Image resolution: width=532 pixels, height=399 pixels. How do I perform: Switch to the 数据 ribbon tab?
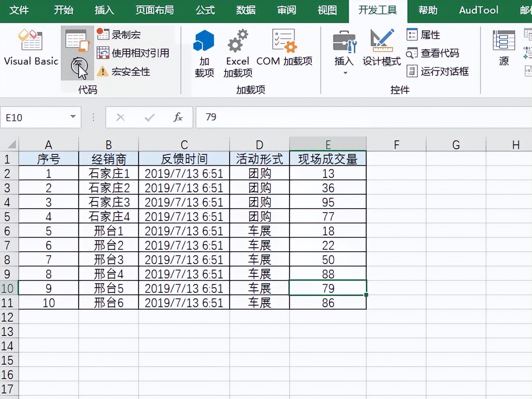246,10
